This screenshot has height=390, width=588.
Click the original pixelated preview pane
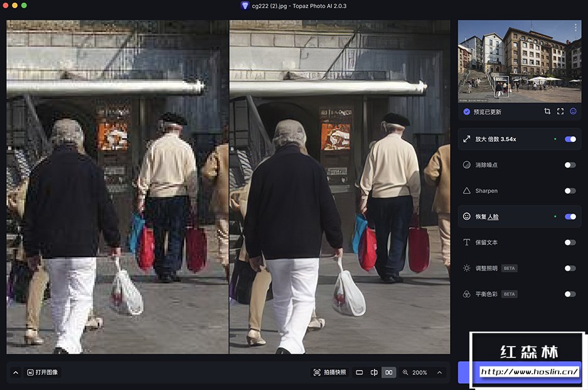pyautogui.click(x=117, y=187)
